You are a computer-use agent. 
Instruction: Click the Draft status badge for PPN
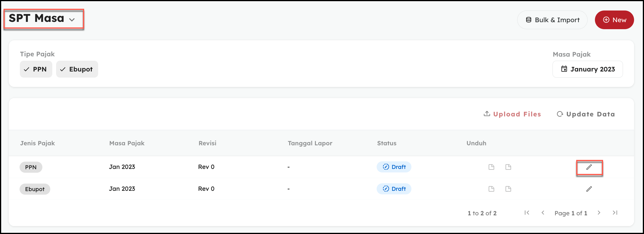coord(394,167)
